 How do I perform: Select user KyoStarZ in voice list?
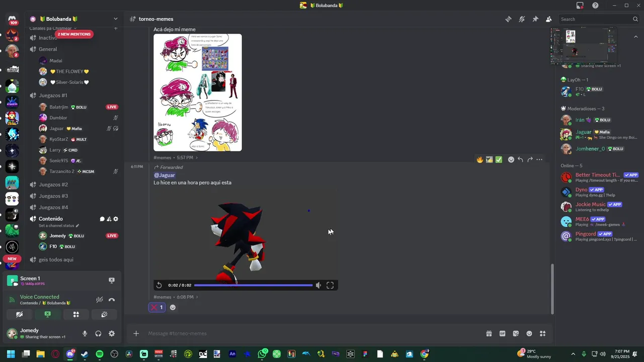pos(58,139)
